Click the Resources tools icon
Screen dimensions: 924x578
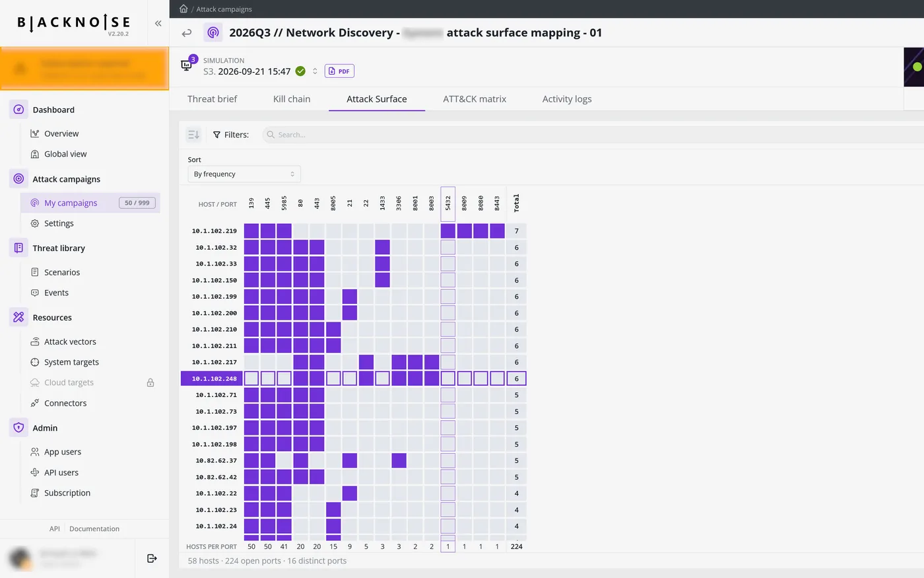[x=18, y=317]
